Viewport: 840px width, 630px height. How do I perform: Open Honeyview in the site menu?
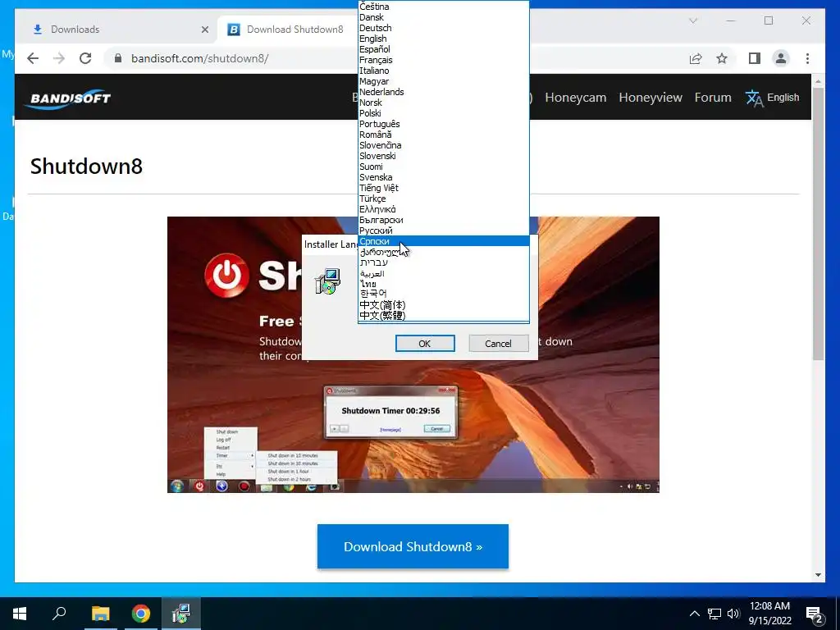tap(651, 98)
